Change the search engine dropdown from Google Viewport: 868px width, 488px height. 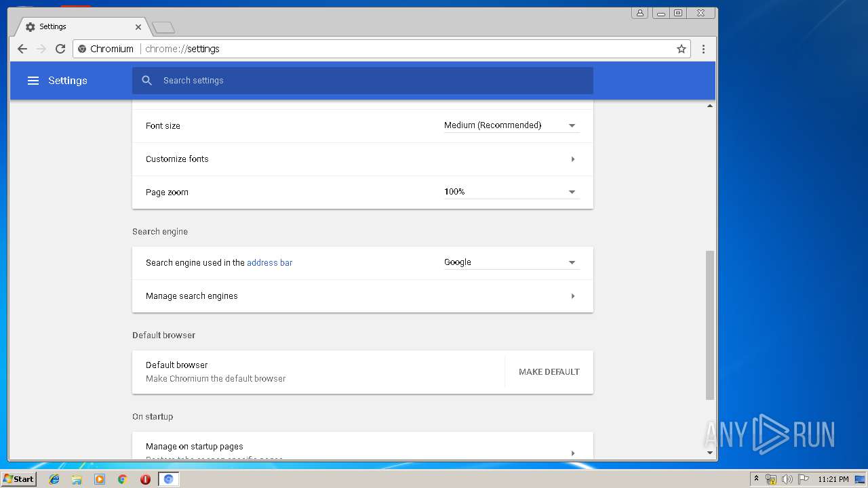(511, 262)
